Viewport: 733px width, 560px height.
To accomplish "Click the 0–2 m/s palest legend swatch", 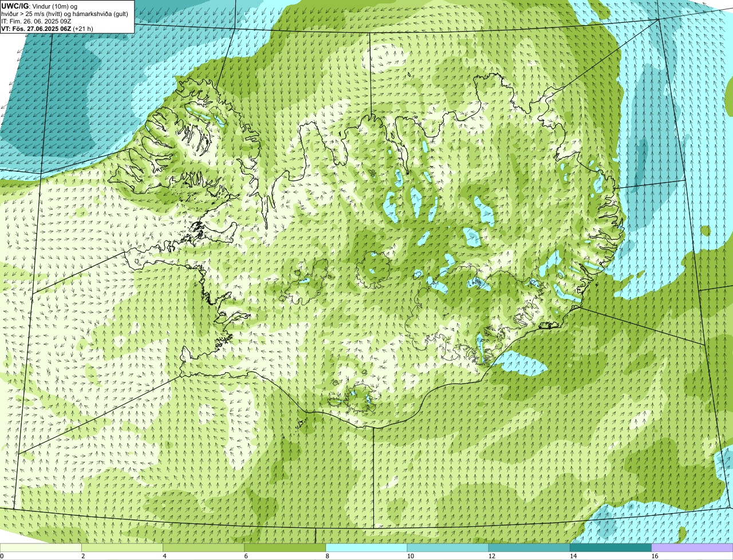I will (x=41, y=548).
